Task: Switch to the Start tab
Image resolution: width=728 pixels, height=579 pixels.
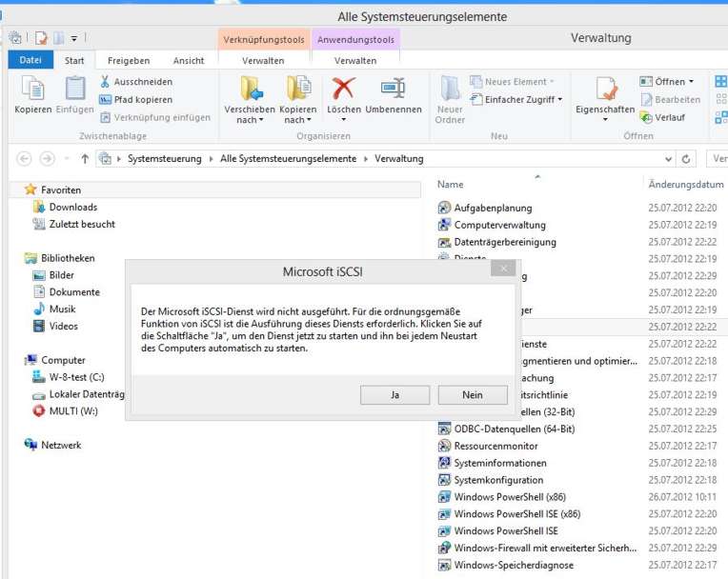Action: 74,61
